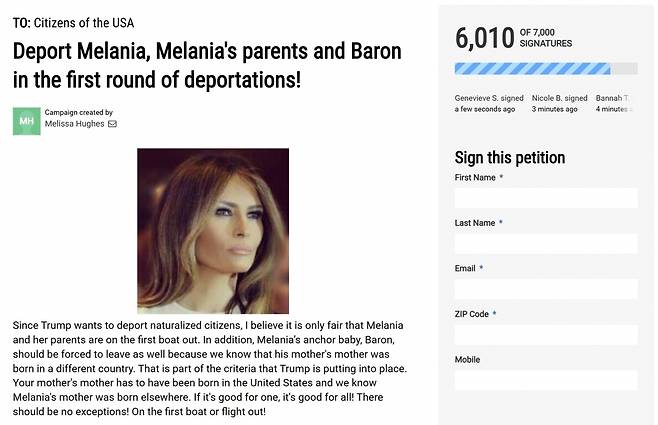Screen dimensions: 658x425
Task: Click into the Last Name field
Action: tap(545, 244)
